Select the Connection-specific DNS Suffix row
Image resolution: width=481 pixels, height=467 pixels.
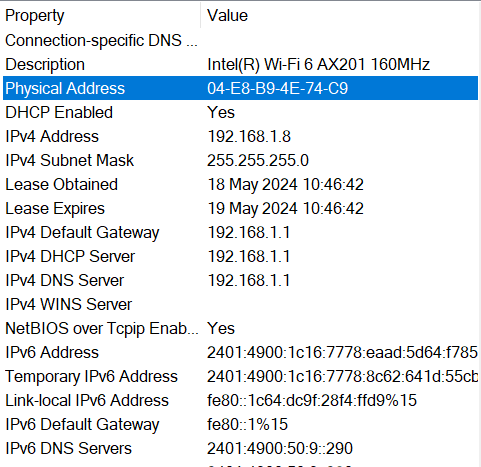click(240, 40)
